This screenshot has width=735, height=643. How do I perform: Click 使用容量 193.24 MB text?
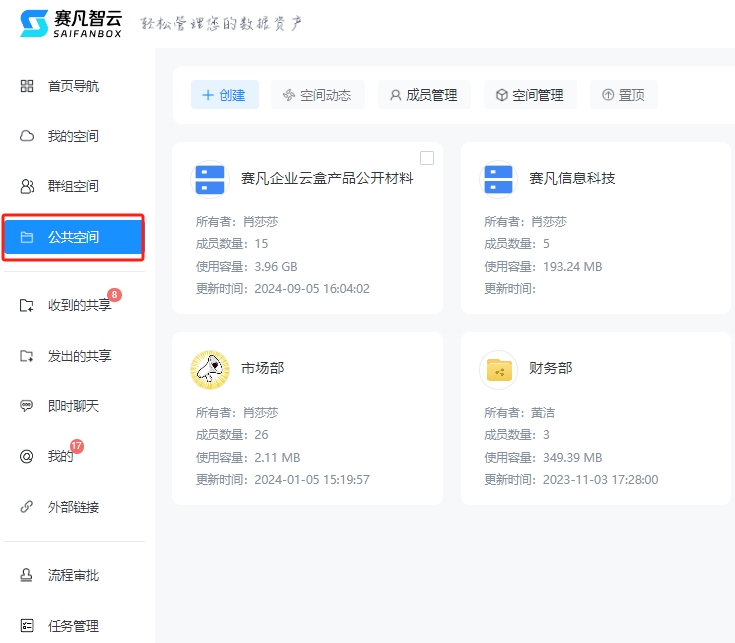(543, 266)
